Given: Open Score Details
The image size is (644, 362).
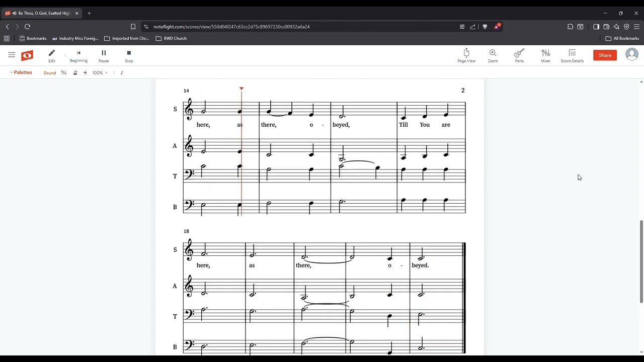Looking at the screenshot, I should click(x=572, y=55).
